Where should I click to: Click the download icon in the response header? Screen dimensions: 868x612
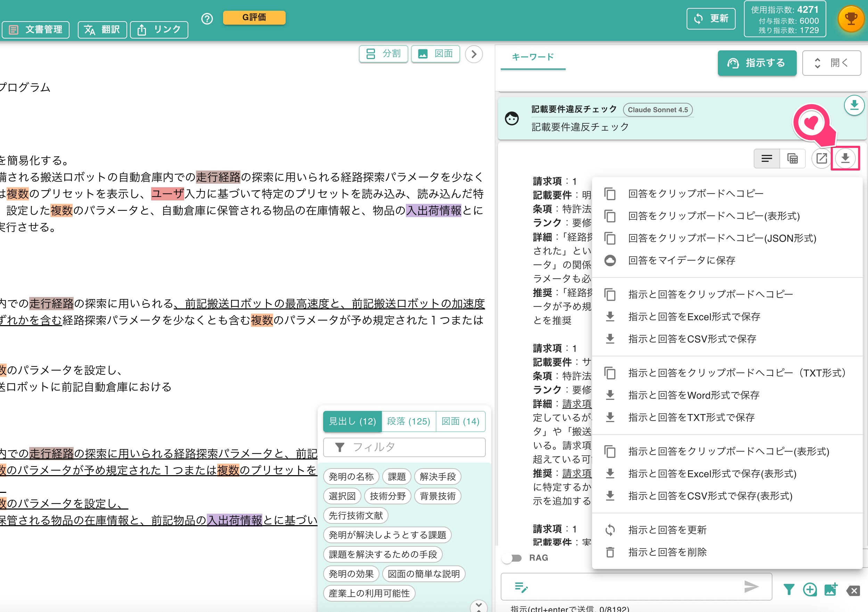854,105
